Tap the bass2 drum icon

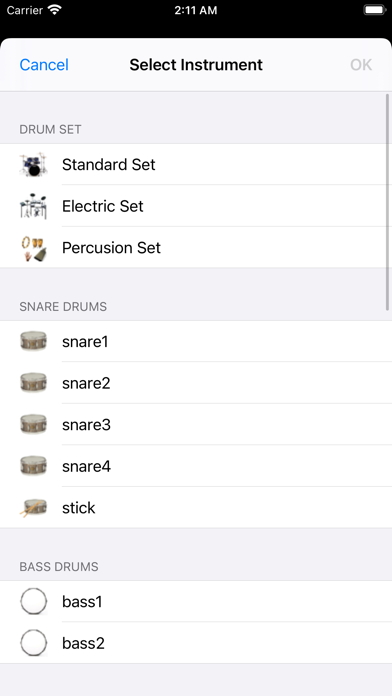(x=33, y=643)
